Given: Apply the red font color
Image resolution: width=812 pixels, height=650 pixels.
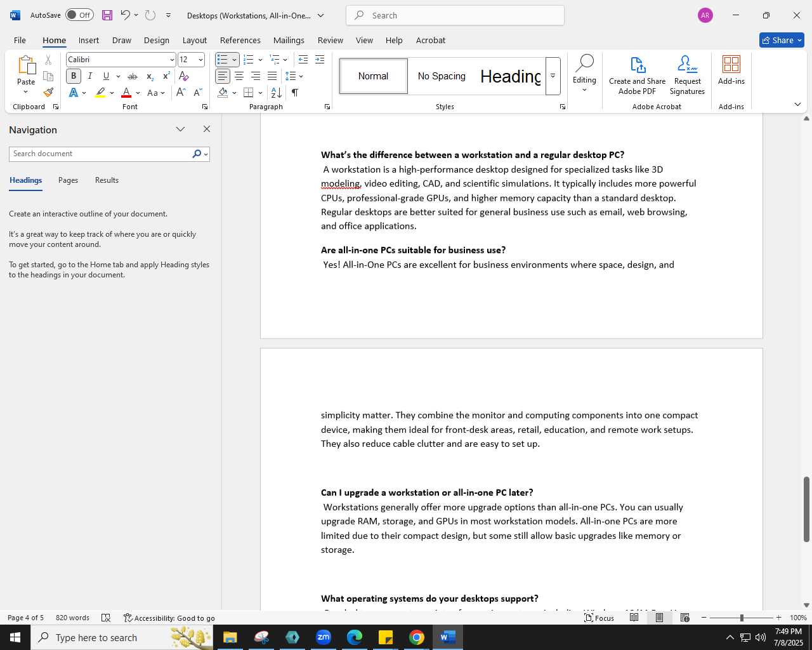Looking at the screenshot, I should pos(126,93).
